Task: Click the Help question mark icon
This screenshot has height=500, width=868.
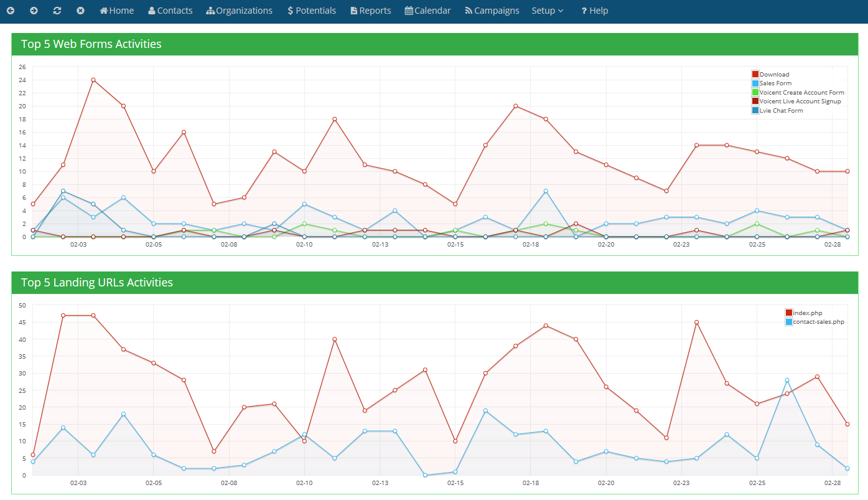Action: [583, 11]
